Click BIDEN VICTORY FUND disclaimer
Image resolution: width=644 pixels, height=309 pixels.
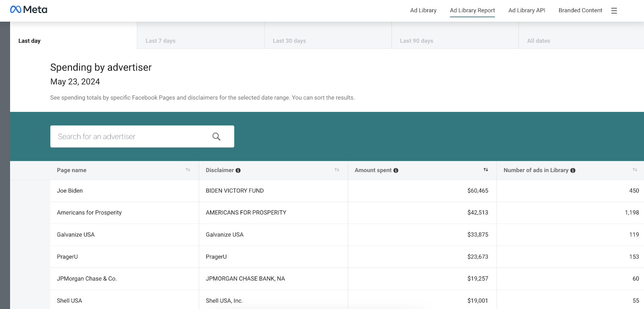click(235, 191)
